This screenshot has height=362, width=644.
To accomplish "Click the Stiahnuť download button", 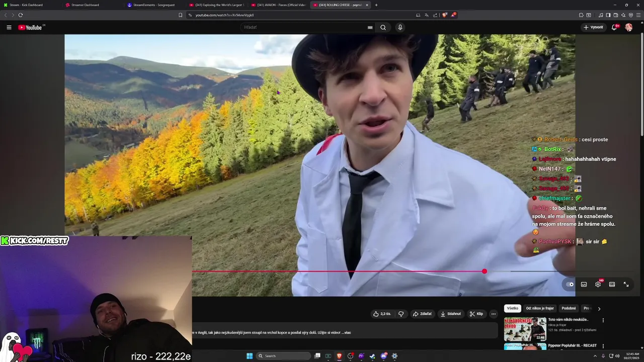I will (x=450, y=314).
